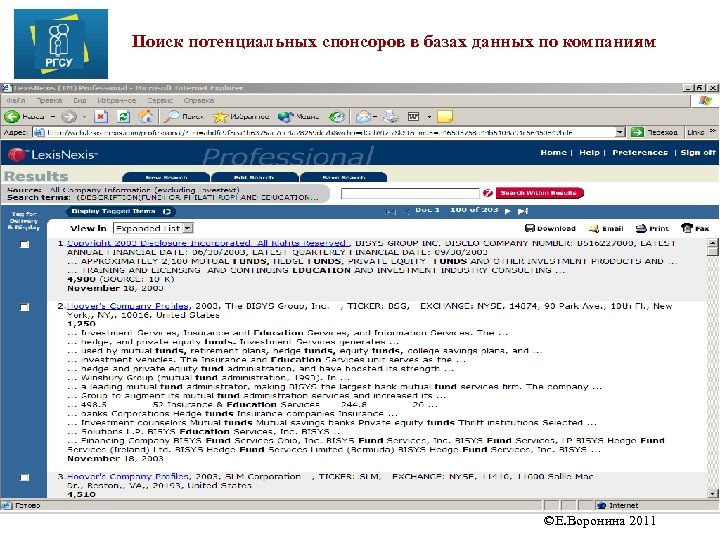Open the Help link in header
Screen dimensions: 720x540
click(590, 152)
